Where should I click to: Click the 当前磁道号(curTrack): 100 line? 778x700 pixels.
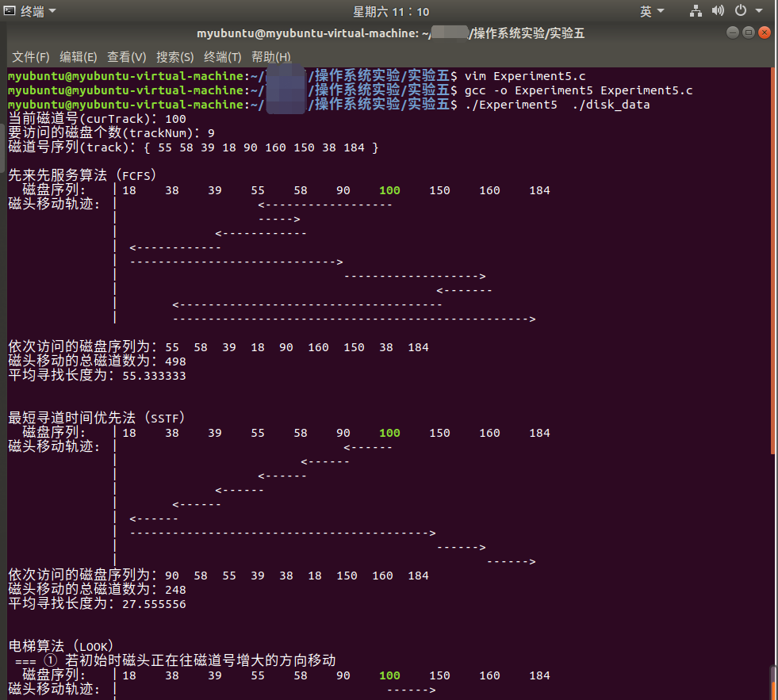click(x=98, y=119)
